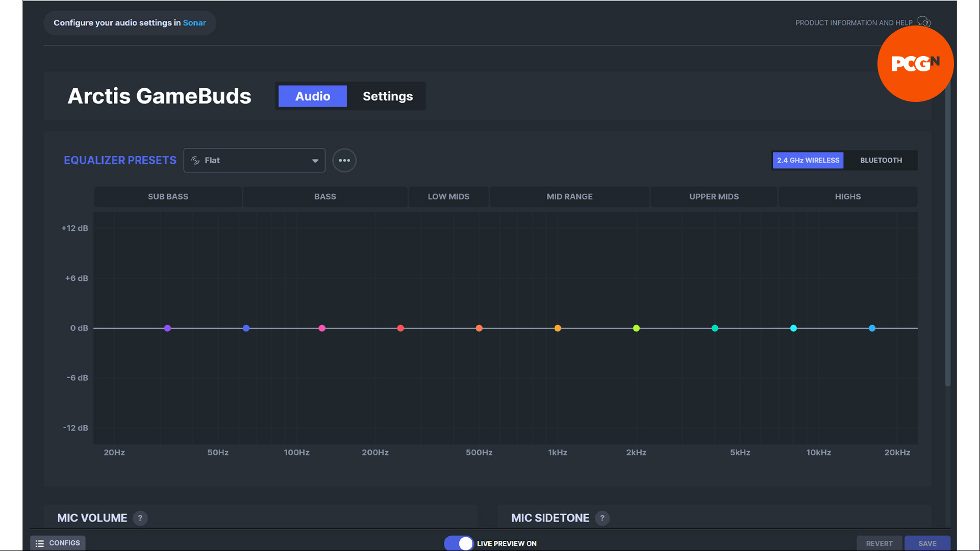980x551 pixels.
Task: Click the 1kHz frequency label
Action: [x=558, y=453]
